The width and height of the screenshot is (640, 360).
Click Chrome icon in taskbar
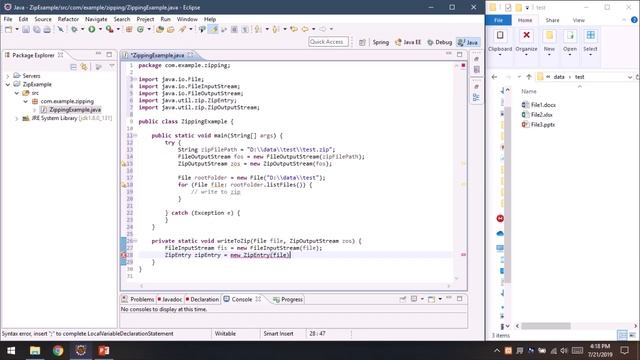58,351
